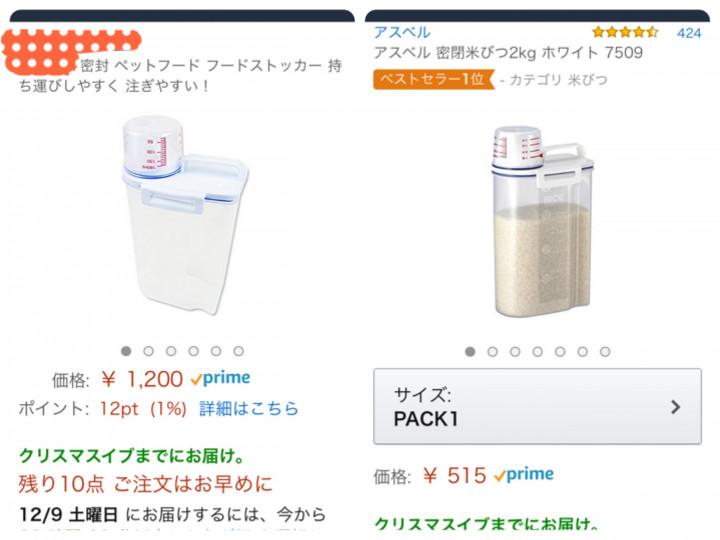
Task: Click the prime logo beside ¥1,200
Action: point(220,379)
